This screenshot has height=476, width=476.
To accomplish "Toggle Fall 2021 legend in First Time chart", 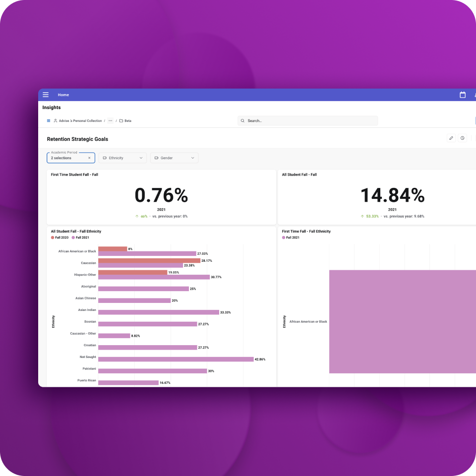I will (291, 238).
